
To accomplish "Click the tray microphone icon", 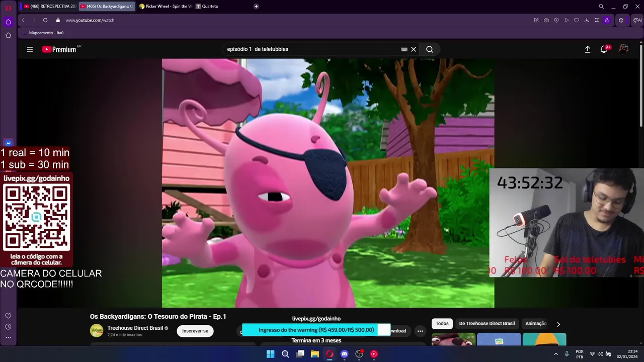I will pyautogui.click(x=567, y=354).
